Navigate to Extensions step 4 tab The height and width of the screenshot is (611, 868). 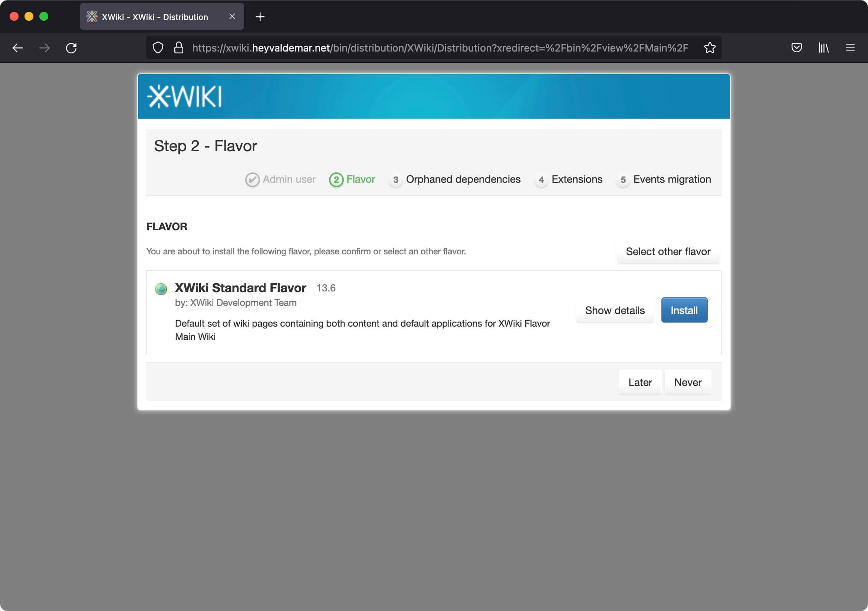pos(571,179)
